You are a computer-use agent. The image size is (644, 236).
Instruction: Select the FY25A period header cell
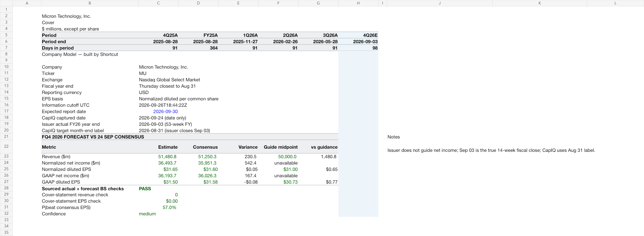[x=198, y=35]
